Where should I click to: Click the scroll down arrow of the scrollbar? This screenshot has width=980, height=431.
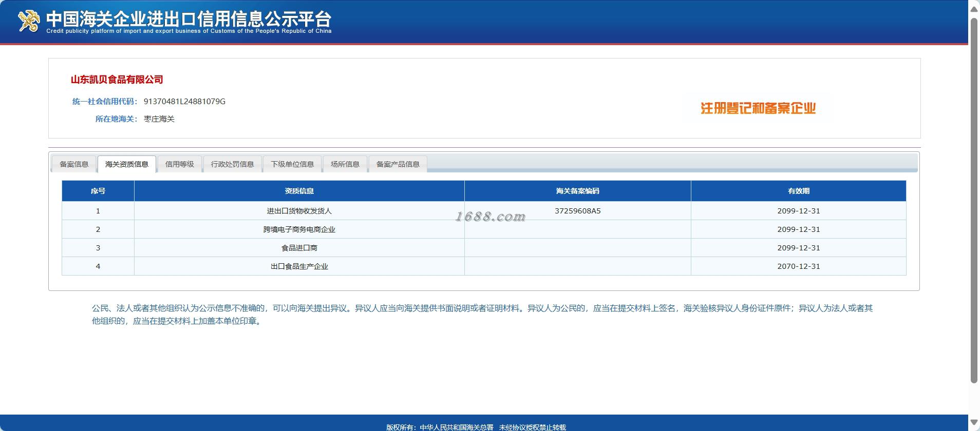click(974, 423)
